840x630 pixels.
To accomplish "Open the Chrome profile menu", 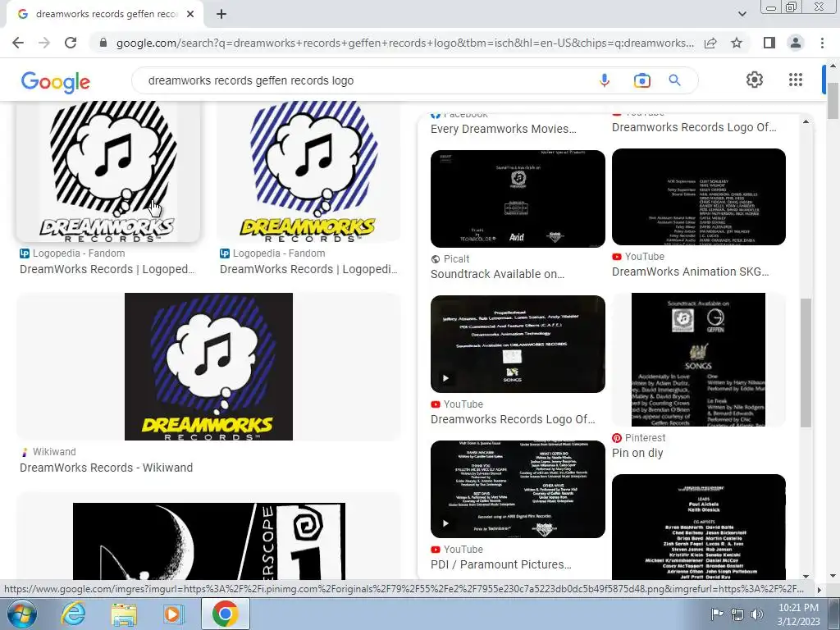I will click(796, 43).
